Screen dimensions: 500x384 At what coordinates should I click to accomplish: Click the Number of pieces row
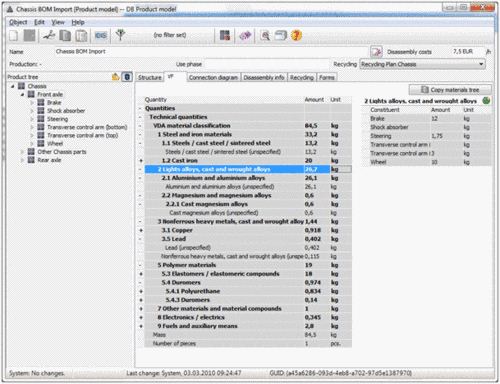click(248, 343)
